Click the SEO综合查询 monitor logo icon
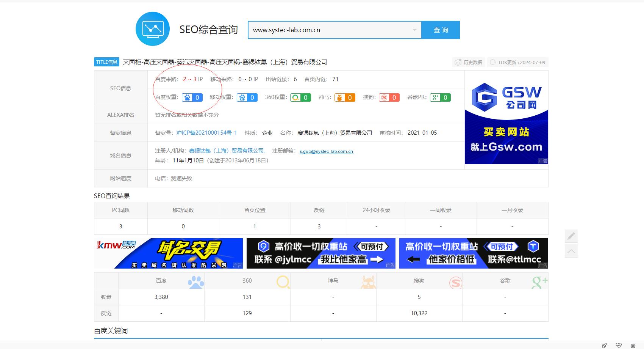This screenshot has height=349, width=644. (x=153, y=29)
